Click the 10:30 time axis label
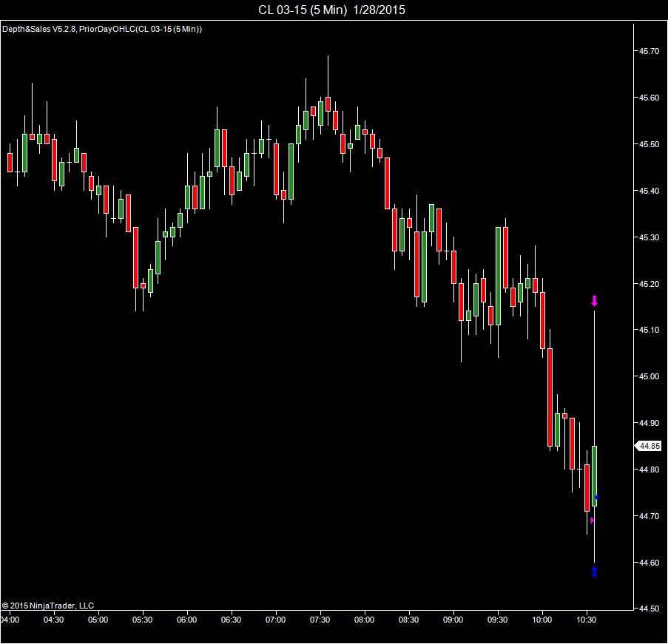The image size is (668, 644). [x=586, y=620]
